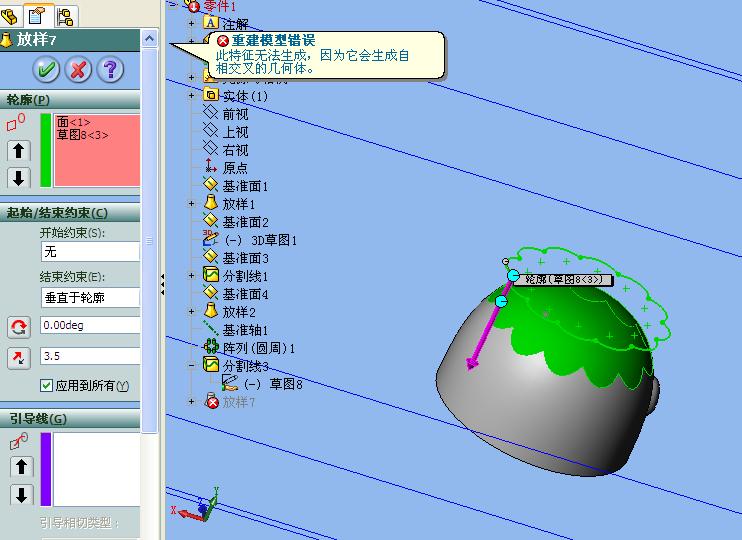
Task: Click the 阵列(圆周)1 circular pattern icon
Action: coord(211,346)
